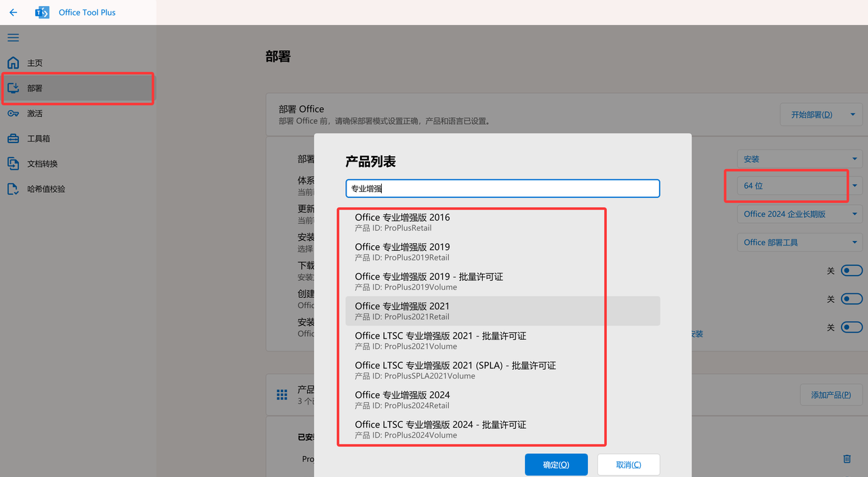Click the 确定 confirm button
868x477 pixels.
click(556, 465)
